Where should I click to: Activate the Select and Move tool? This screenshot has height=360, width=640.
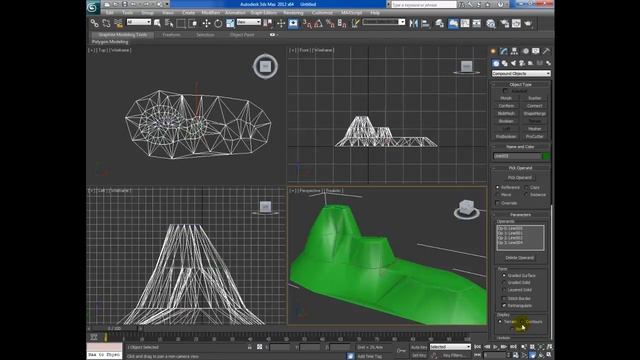tap(207, 23)
